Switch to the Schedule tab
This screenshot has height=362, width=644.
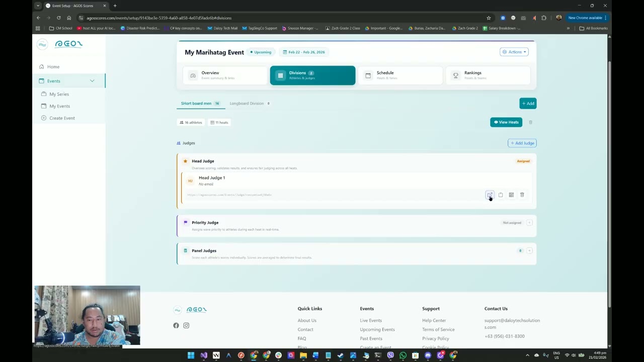tap(400, 75)
